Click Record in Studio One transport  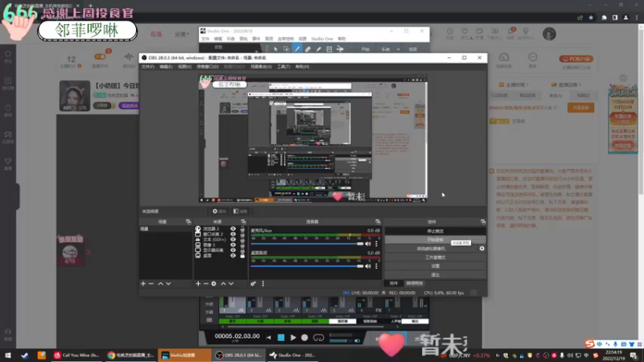[x=304, y=338]
